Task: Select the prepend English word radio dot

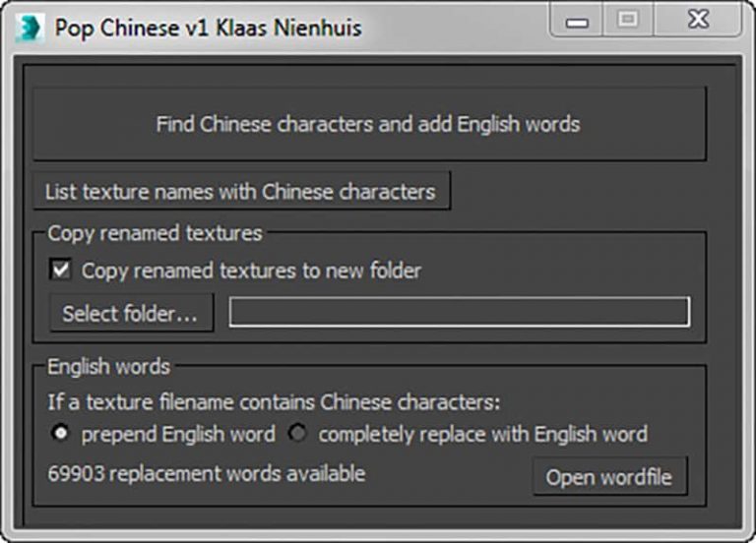Action: [x=61, y=434]
